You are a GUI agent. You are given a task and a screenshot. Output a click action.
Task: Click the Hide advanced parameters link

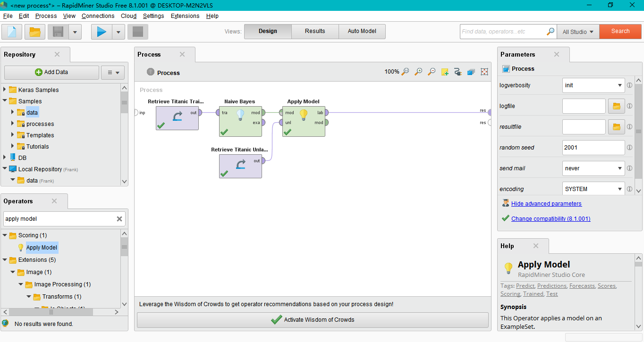click(546, 204)
